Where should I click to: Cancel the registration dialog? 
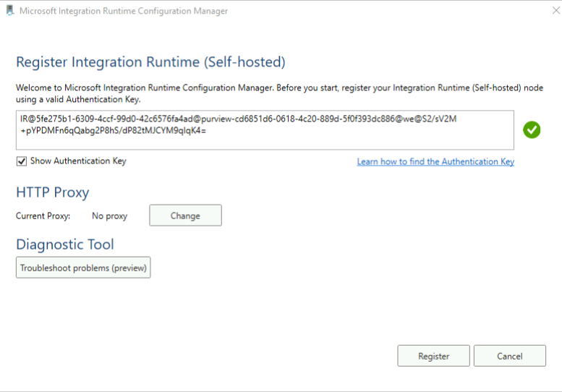(510, 356)
